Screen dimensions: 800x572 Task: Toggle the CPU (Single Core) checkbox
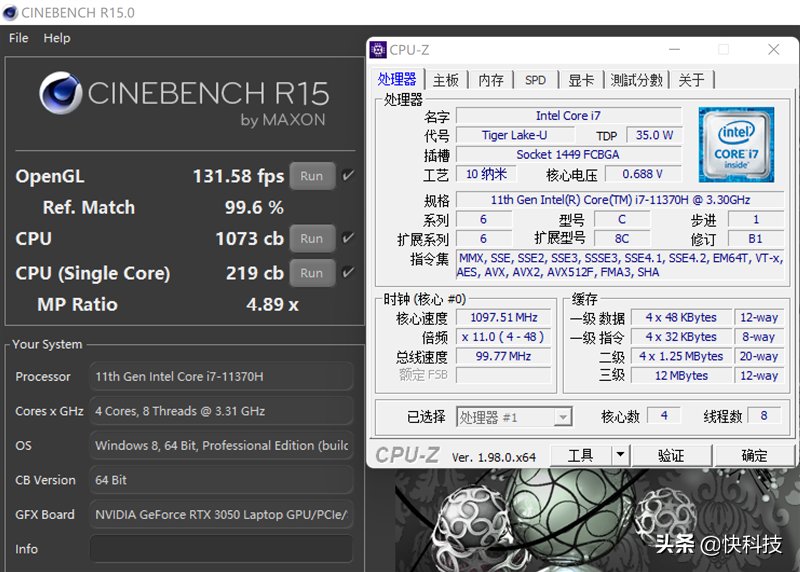tap(348, 272)
